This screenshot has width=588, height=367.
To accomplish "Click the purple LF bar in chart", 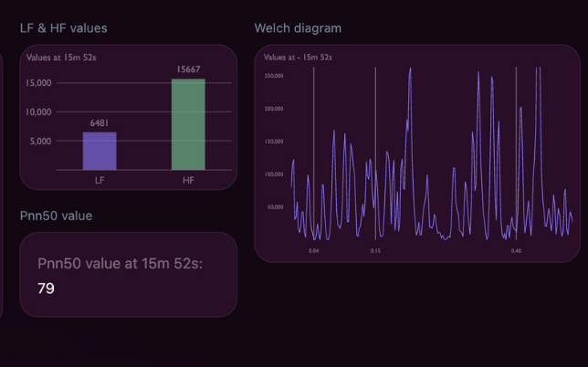I will 100,151.
